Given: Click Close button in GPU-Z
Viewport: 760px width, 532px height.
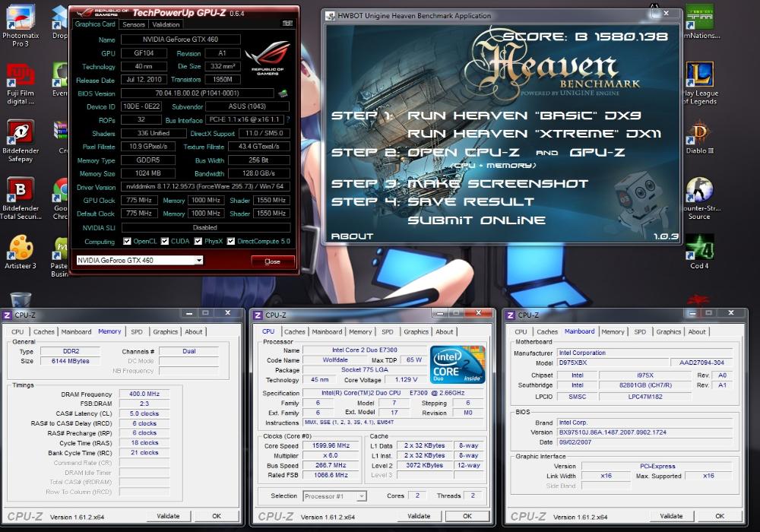Looking at the screenshot, I should (x=272, y=261).
